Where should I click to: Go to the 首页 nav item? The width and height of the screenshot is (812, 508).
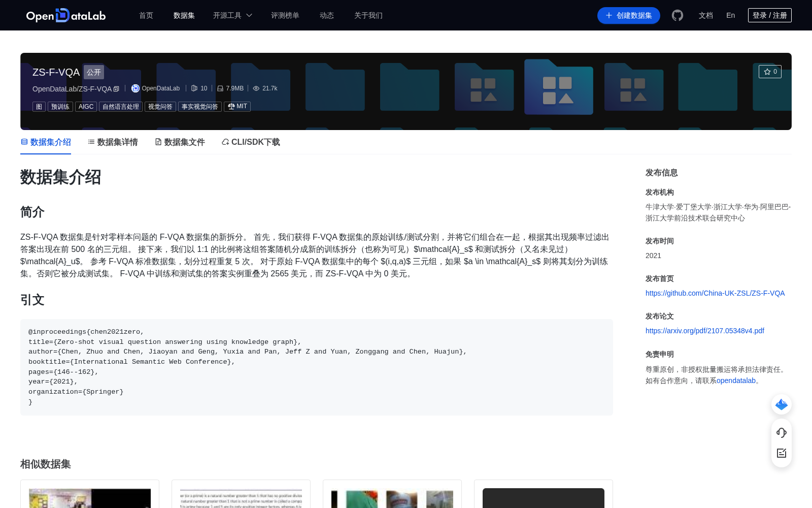coord(146,15)
